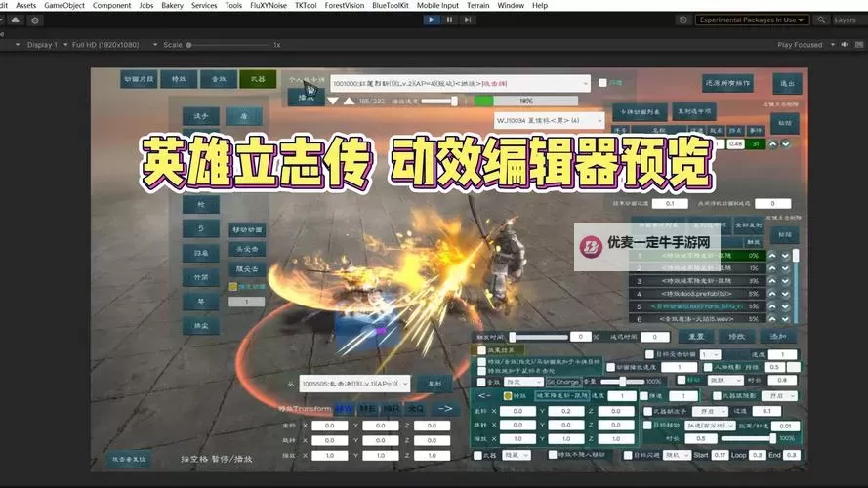868x488 pixels.
Task: Select the yellow radio button beside 特效
Action: [508, 396]
